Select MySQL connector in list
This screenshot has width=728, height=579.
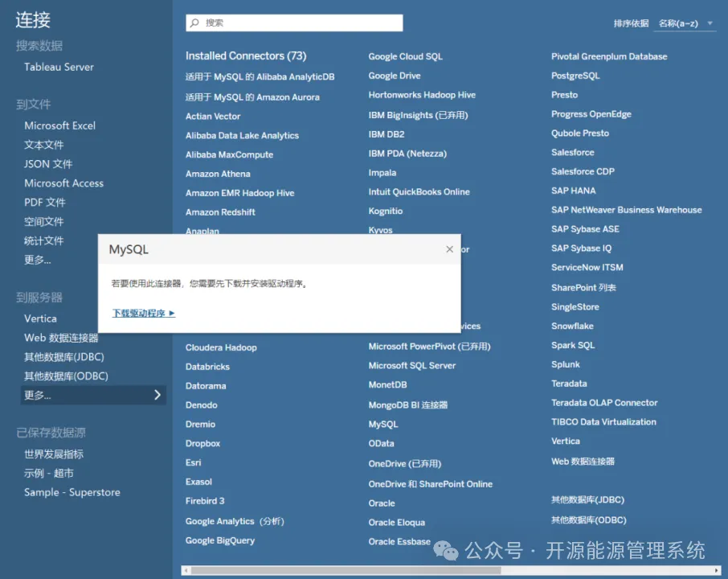(383, 425)
